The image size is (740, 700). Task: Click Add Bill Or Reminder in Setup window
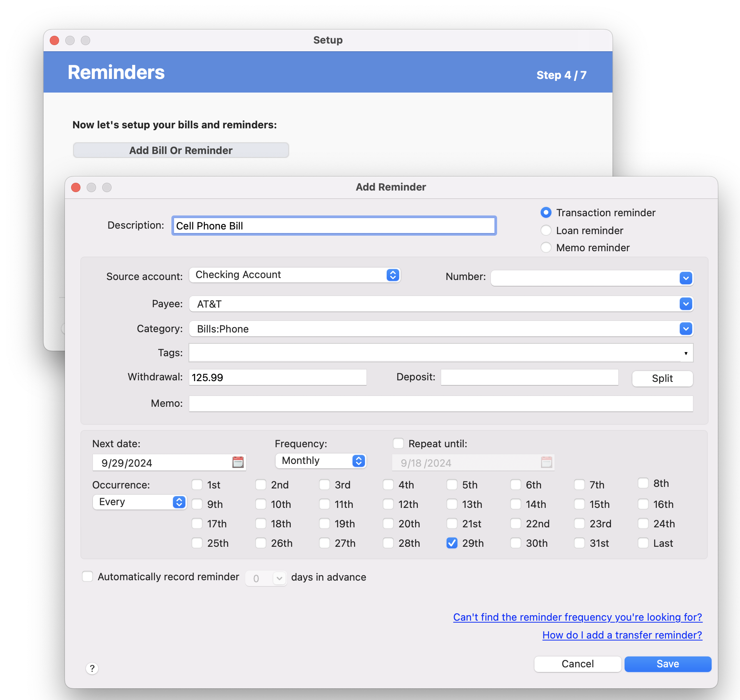pyautogui.click(x=181, y=150)
